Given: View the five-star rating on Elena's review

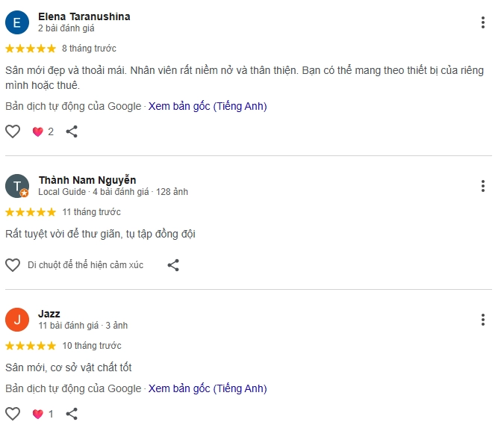Looking at the screenshot, I should coord(31,49).
